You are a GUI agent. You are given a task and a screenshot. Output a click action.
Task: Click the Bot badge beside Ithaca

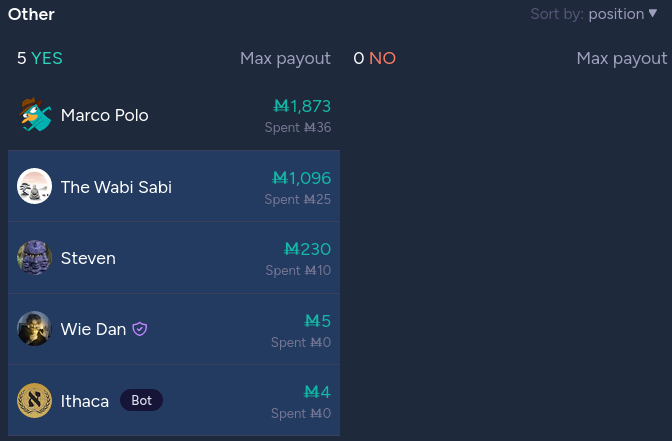141,400
